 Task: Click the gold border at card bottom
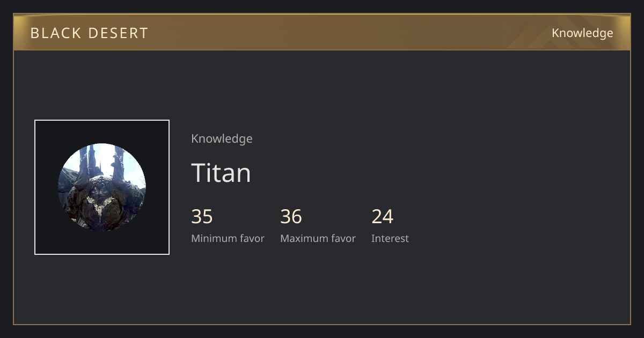(x=322, y=324)
